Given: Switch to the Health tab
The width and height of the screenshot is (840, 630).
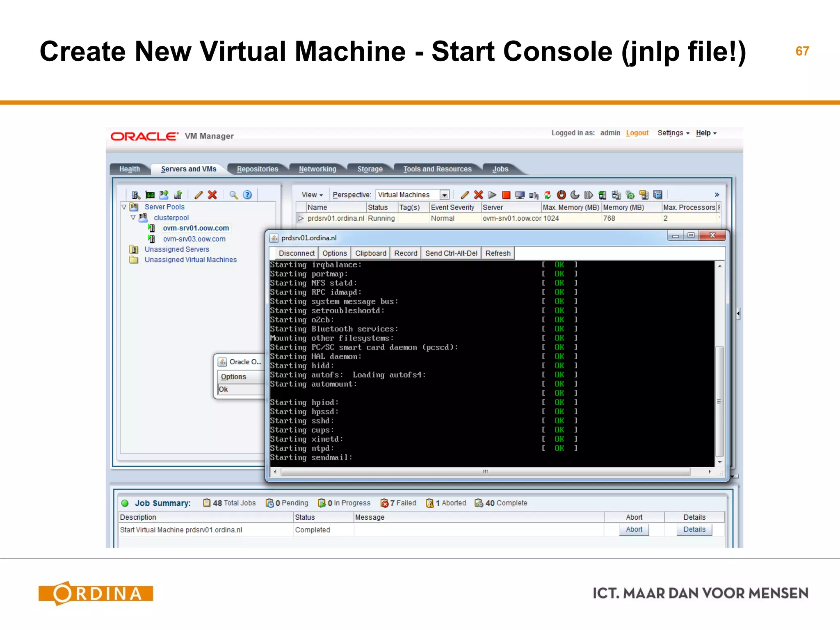Looking at the screenshot, I should 130,169.
